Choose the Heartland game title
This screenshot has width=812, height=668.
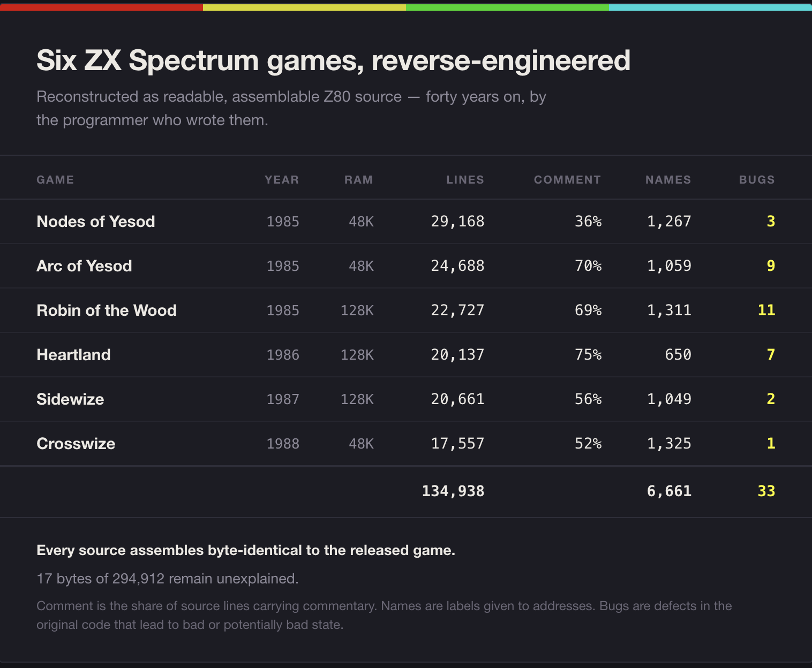click(x=73, y=355)
